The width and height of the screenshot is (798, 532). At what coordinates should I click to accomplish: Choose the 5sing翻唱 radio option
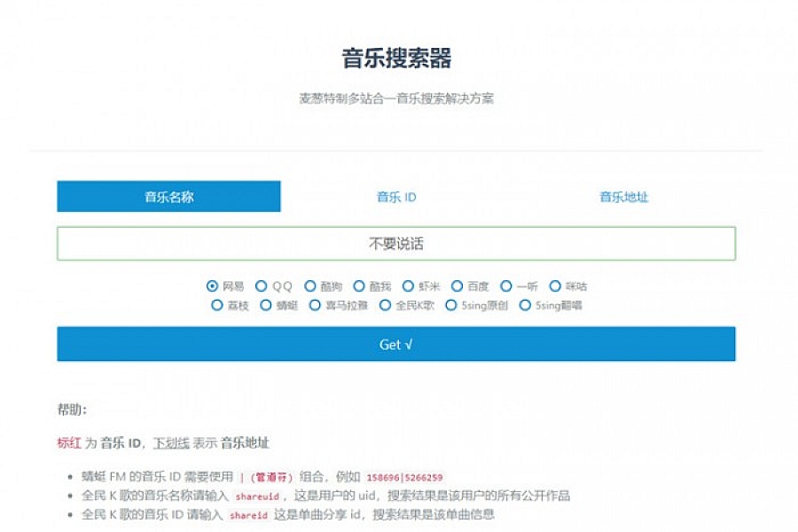coord(525,306)
